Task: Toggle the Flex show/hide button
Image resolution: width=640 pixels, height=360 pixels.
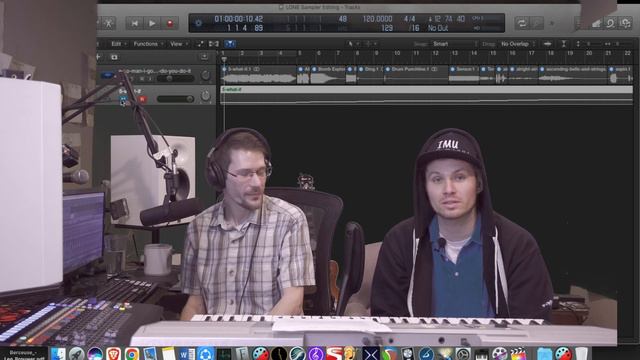Action: (214, 44)
